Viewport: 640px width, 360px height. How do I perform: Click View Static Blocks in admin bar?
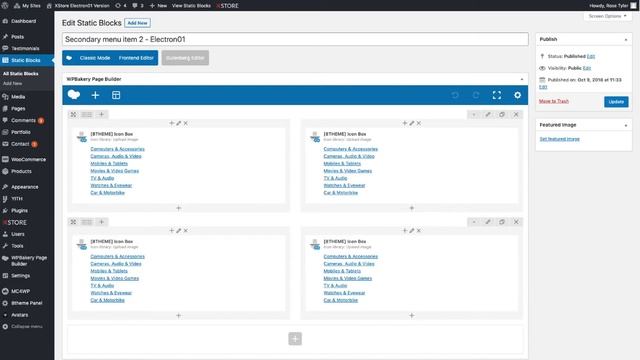pyautogui.click(x=191, y=6)
